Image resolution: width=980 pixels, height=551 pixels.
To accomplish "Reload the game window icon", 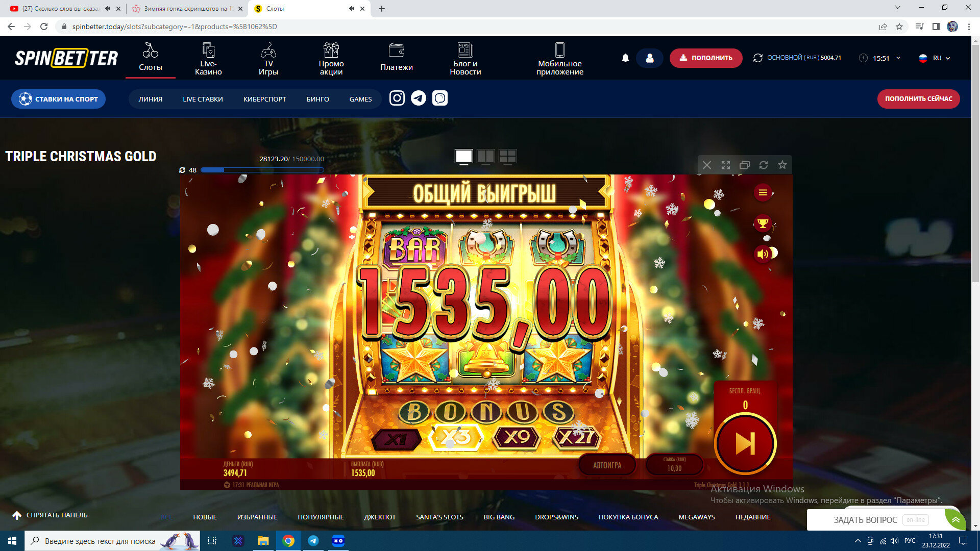I will 763,165.
